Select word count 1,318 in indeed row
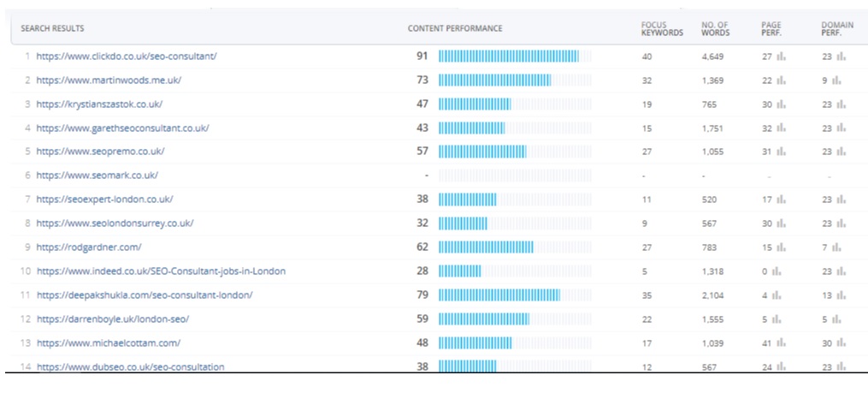The height and width of the screenshot is (399, 868). pyautogui.click(x=712, y=271)
